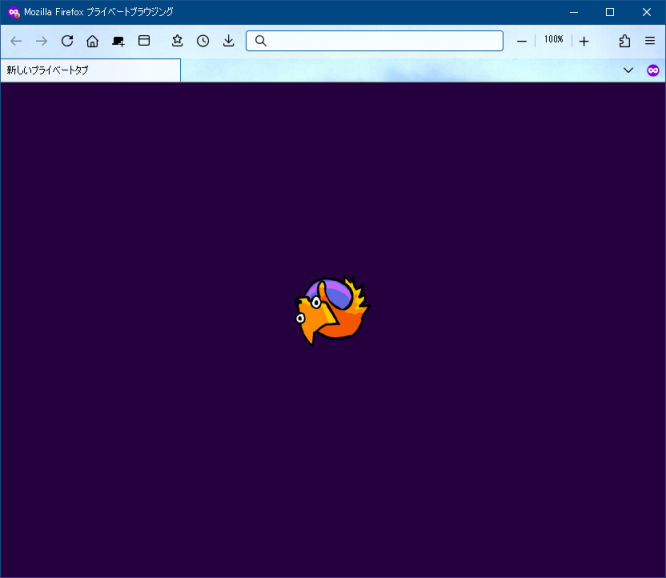The image size is (666, 578).
Task: Open the extensions puzzle menu
Action: click(x=624, y=41)
